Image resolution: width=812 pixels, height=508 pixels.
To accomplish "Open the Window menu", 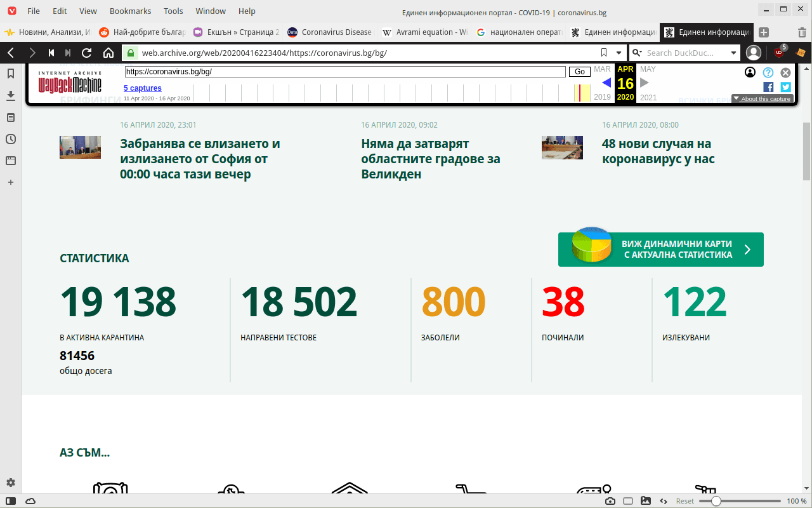I will (211, 11).
